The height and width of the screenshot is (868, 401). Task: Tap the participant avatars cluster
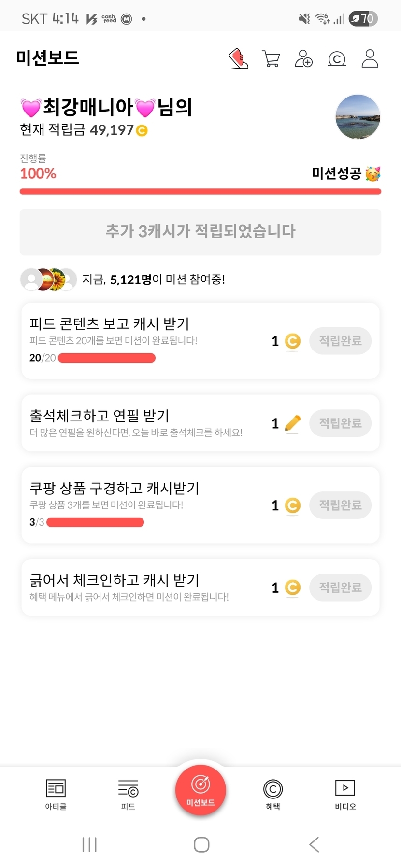pyautogui.click(x=48, y=279)
